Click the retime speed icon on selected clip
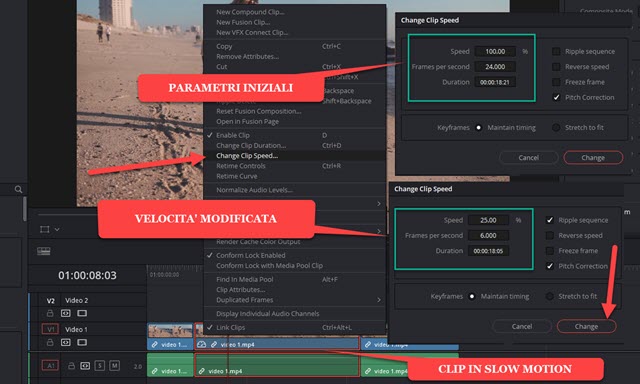This screenshot has height=384, width=640. pyautogui.click(x=202, y=344)
